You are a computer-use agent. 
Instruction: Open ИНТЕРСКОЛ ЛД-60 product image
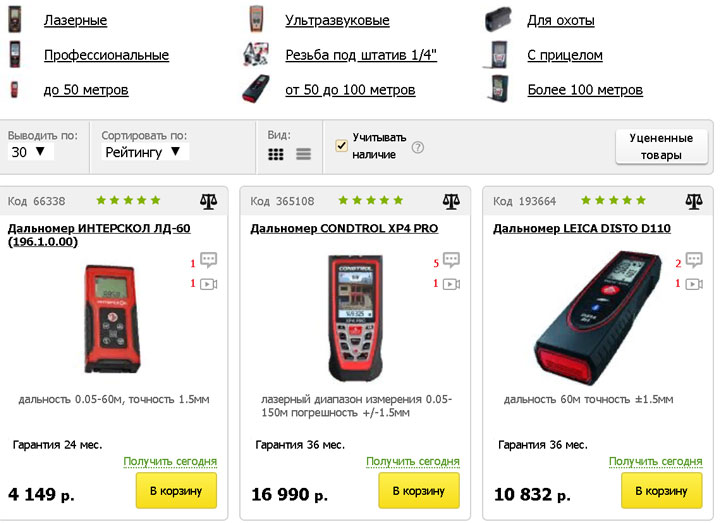(x=112, y=319)
